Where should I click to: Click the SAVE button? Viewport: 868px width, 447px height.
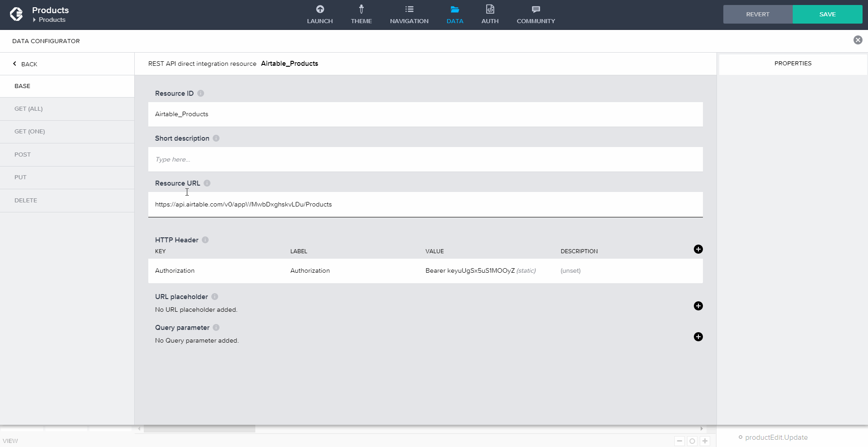(827, 14)
